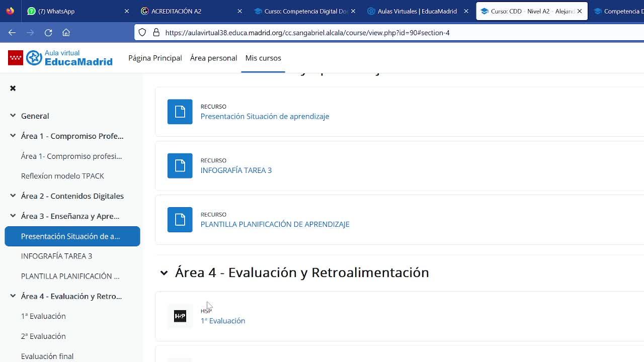The image size is (644, 362).
Task: Open Página Principal in the top menu
Action: 155,58
